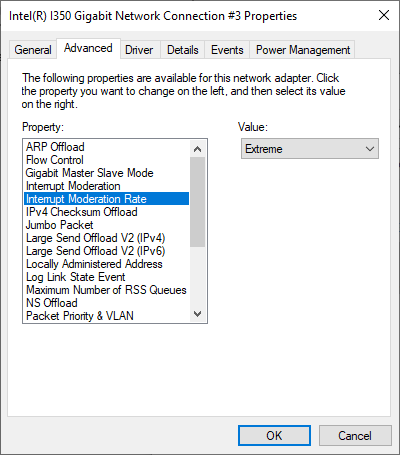This screenshot has height=455, width=400.
Task: Select the Details tab
Action: coord(183,50)
